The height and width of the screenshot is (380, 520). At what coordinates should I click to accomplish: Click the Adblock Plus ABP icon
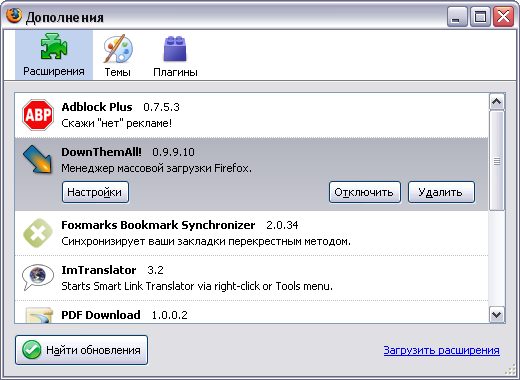tap(38, 115)
